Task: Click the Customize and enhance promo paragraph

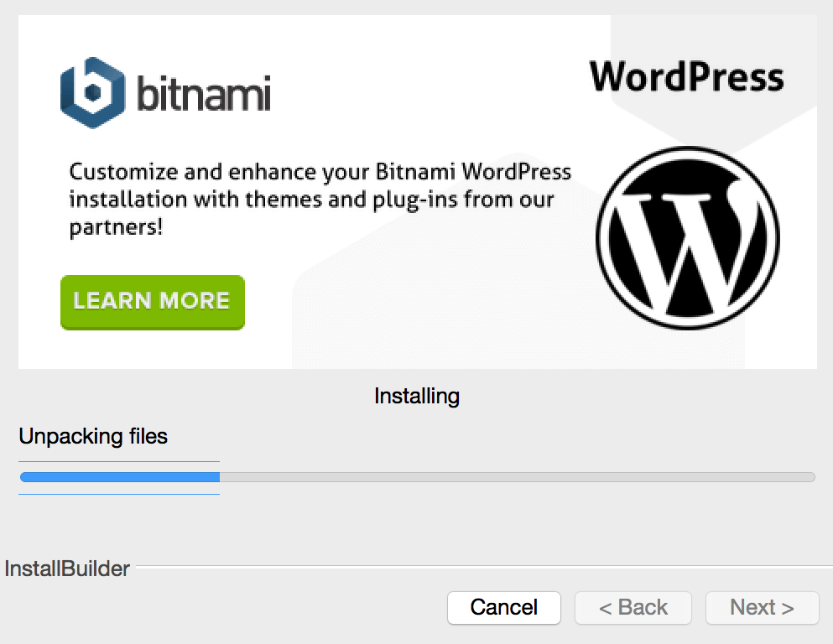Action: coord(320,199)
